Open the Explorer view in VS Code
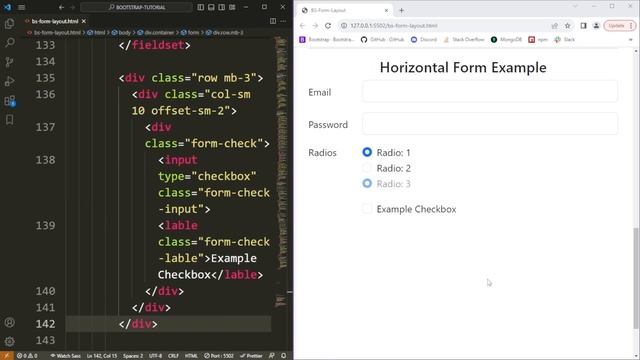The image size is (640, 360). (9, 24)
